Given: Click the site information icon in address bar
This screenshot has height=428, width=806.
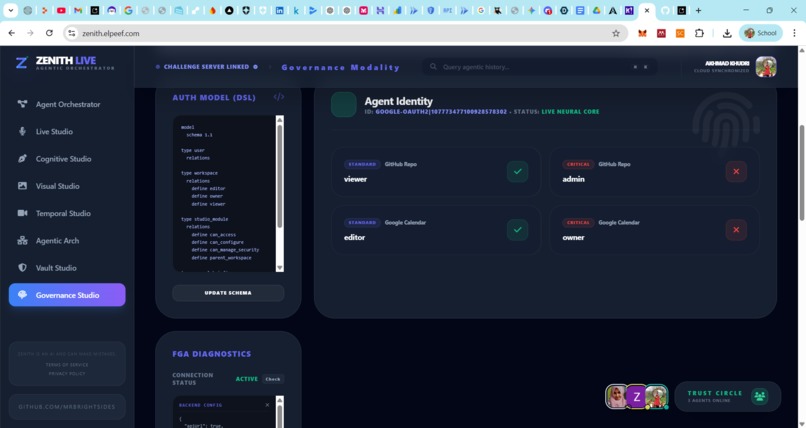Looking at the screenshot, I should pos(72,33).
